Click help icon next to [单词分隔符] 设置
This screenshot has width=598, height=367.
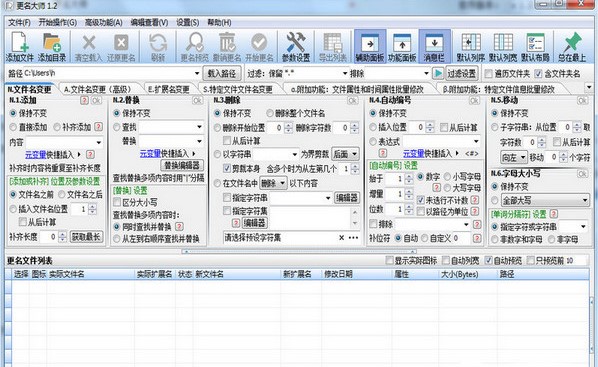tap(554, 214)
